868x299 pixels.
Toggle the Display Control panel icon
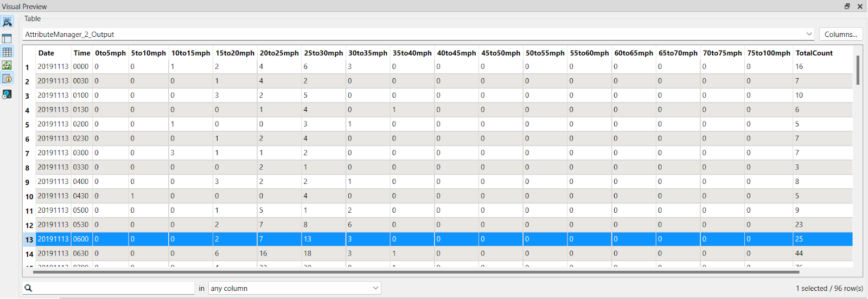click(7, 39)
